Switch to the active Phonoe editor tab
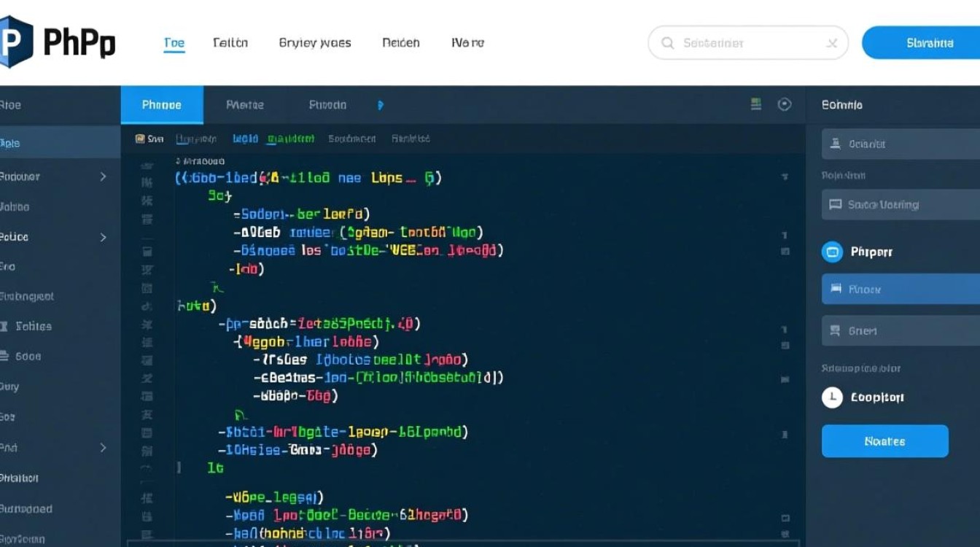The image size is (980, 547). [162, 105]
